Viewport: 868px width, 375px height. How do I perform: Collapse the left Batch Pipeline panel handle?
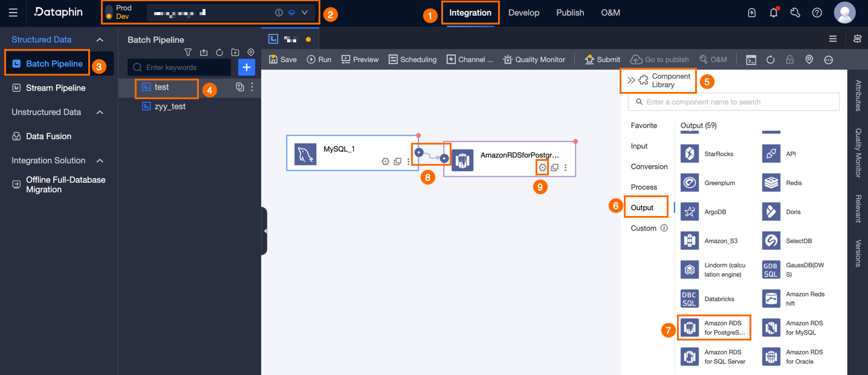tap(264, 231)
